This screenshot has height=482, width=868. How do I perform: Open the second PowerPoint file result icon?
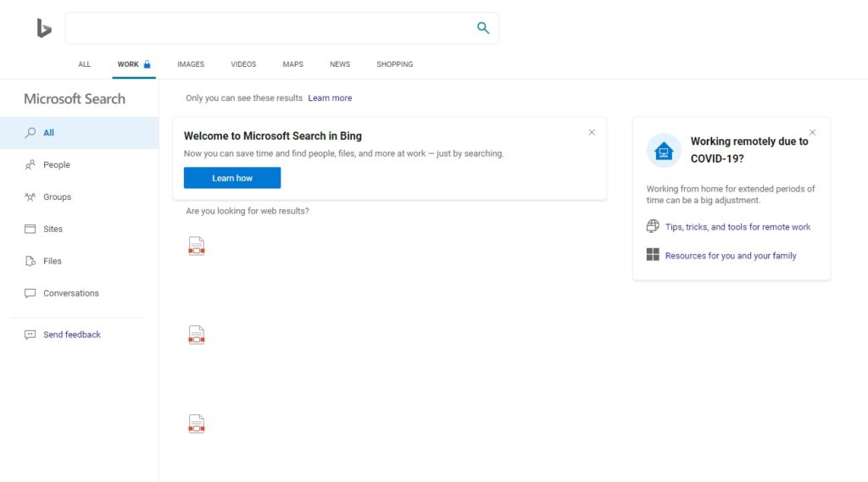[197, 335]
